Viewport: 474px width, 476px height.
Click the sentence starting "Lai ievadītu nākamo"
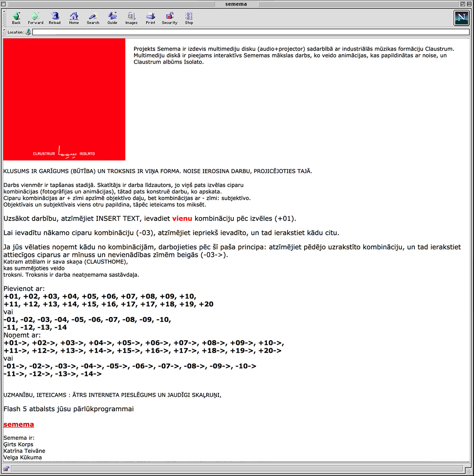(x=171, y=232)
